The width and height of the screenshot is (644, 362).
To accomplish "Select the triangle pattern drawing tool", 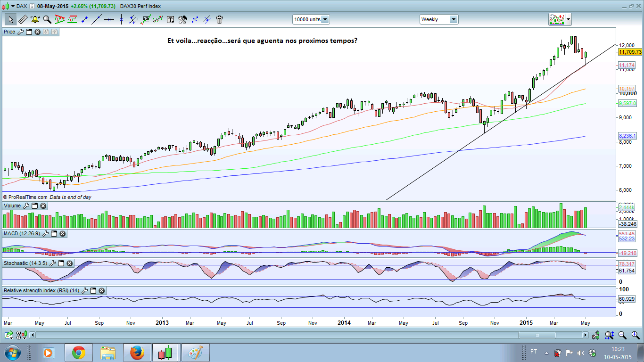I will pyautogui.click(x=60, y=19).
